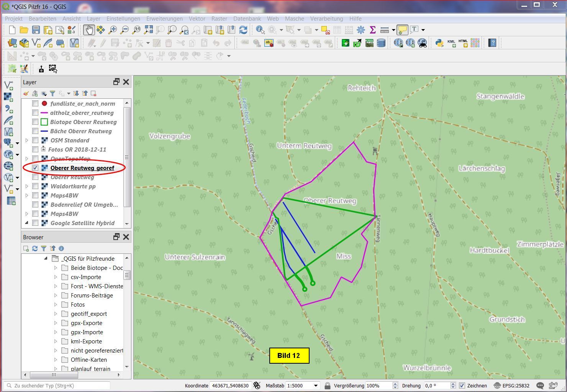Save the project with the floppy disk icon
This screenshot has height=392, width=567.
[x=36, y=30]
